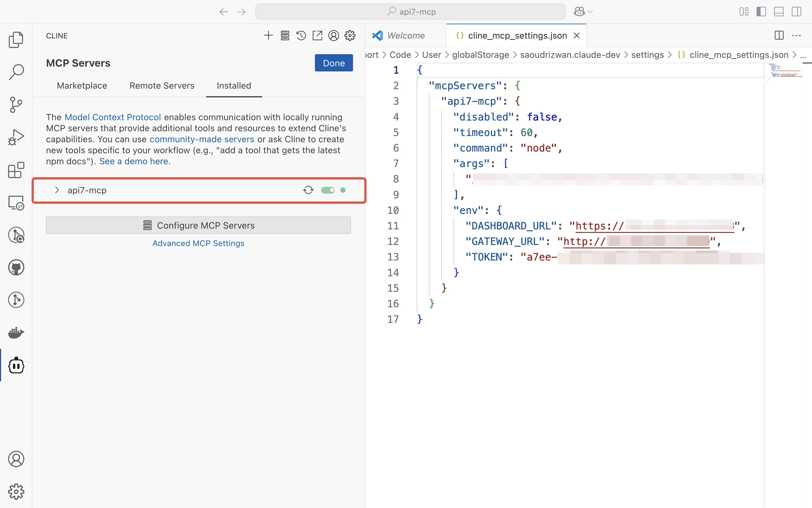Open Cline settings gear icon
812x508 pixels.
pyautogui.click(x=350, y=35)
